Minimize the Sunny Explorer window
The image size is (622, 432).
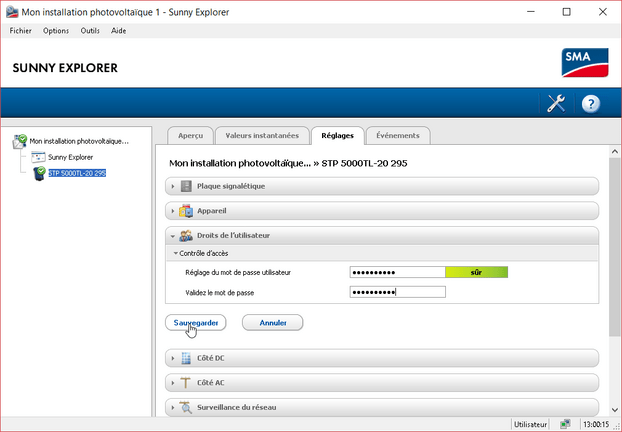pyautogui.click(x=530, y=12)
